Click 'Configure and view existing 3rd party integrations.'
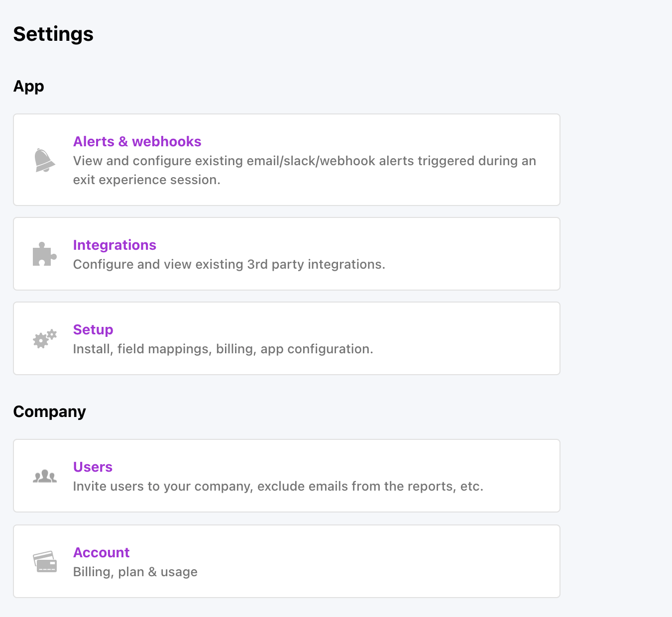This screenshot has height=617, width=672. tap(229, 264)
